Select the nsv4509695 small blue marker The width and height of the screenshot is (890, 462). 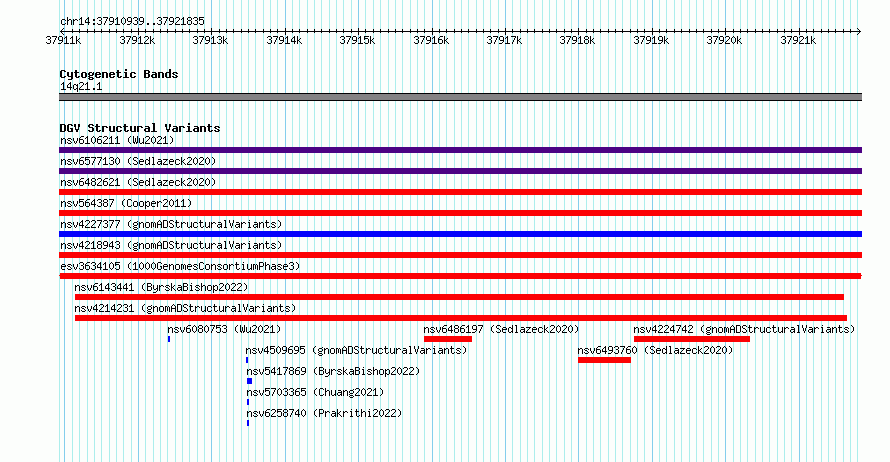(x=247, y=360)
